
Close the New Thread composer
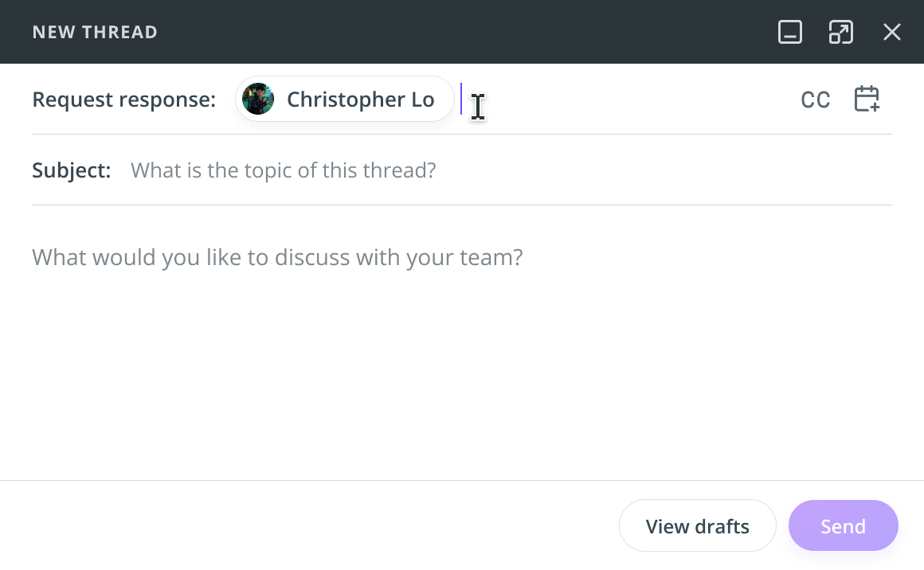point(891,32)
